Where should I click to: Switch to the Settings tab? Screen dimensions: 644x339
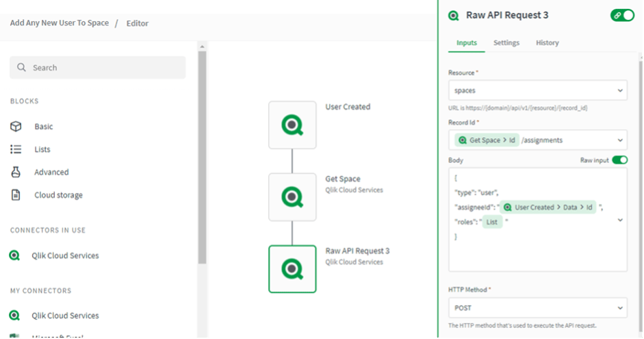(x=506, y=42)
